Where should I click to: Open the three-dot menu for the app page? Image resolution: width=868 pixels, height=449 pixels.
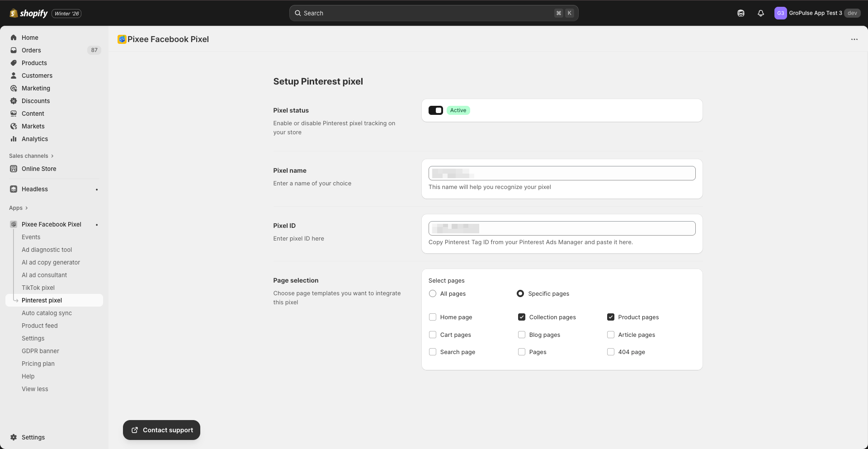point(854,39)
